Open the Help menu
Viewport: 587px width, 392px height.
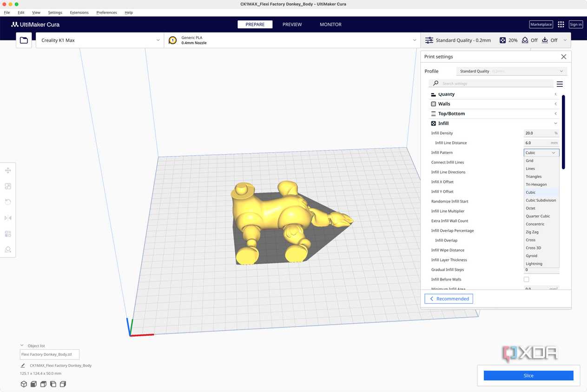[x=129, y=13]
